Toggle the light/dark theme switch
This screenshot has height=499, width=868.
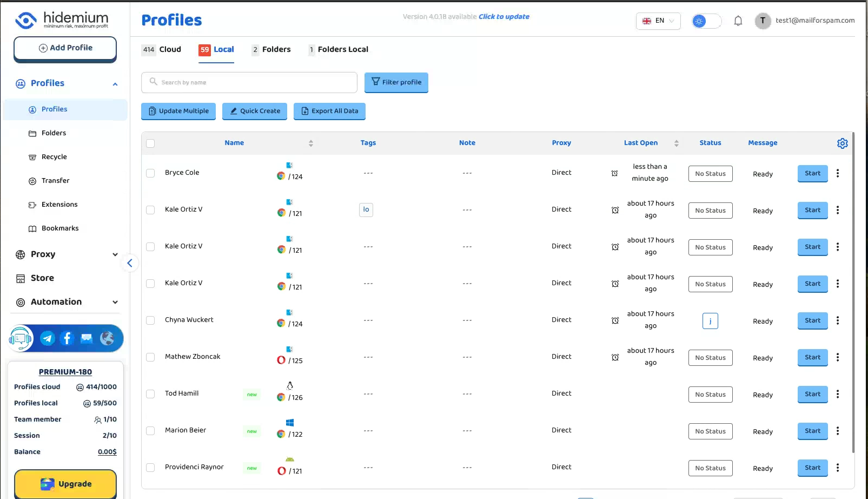(706, 21)
